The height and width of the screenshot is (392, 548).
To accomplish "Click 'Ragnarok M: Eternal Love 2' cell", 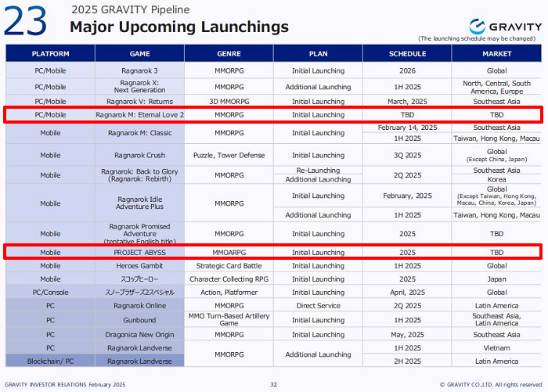I will pyautogui.click(x=140, y=114).
